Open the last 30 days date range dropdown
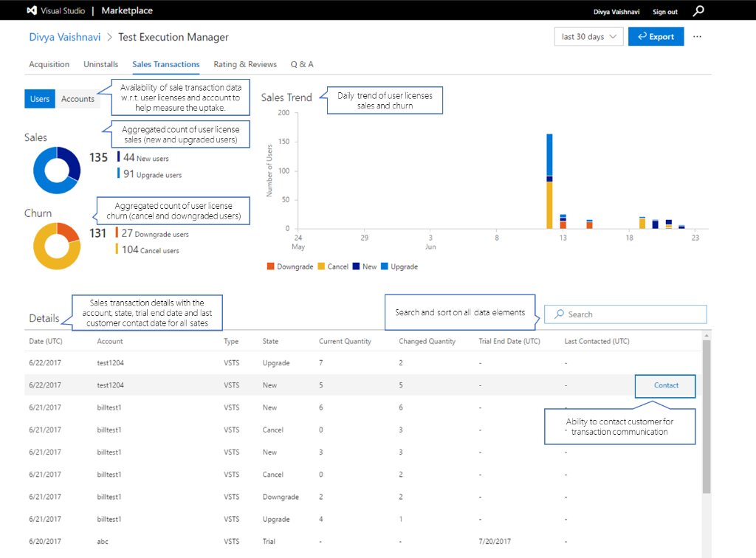The image size is (756, 558). (x=588, y=35)
